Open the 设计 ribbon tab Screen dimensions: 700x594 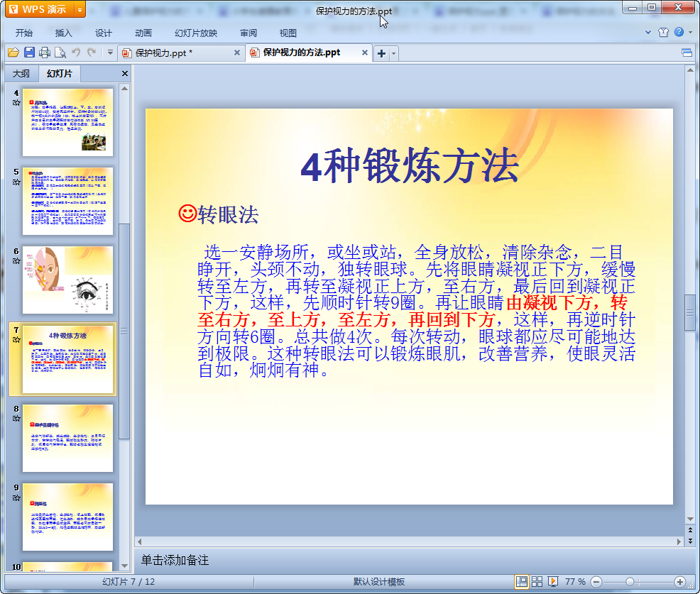coord(103,33)
